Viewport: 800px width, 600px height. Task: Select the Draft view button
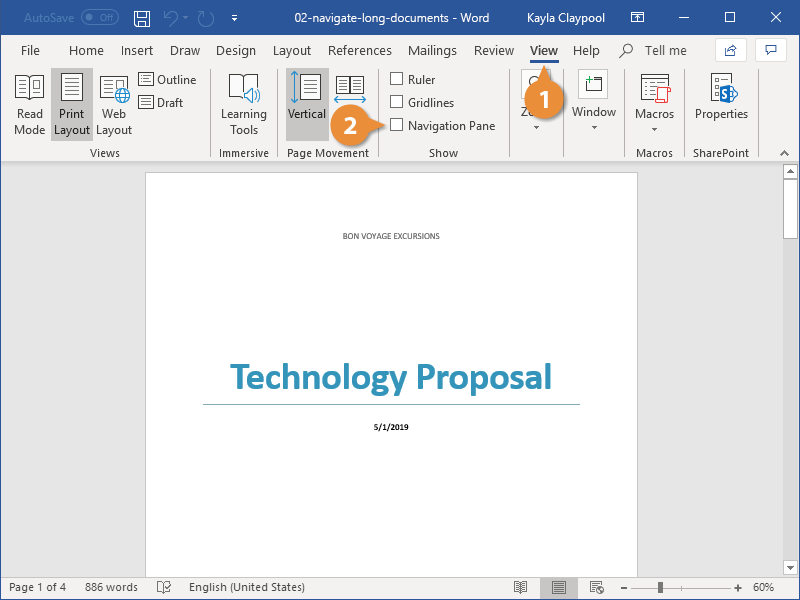click(161, 103)
